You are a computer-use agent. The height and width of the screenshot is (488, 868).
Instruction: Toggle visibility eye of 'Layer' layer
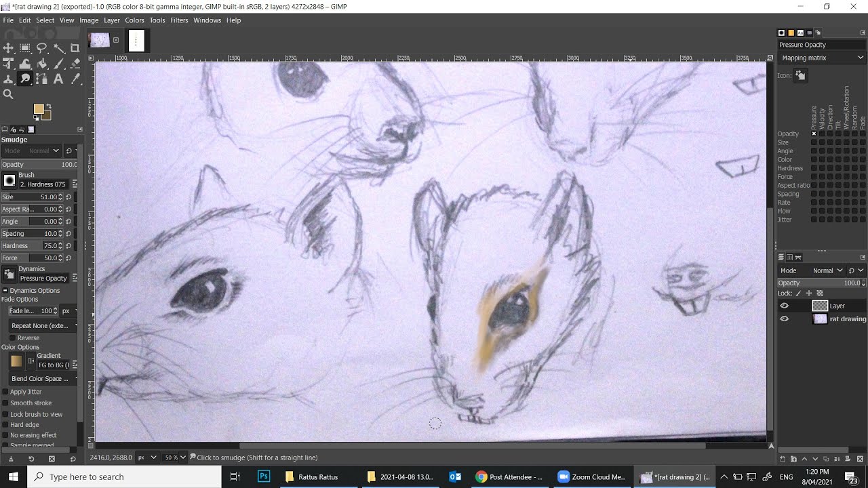click(x=785, y=306)
